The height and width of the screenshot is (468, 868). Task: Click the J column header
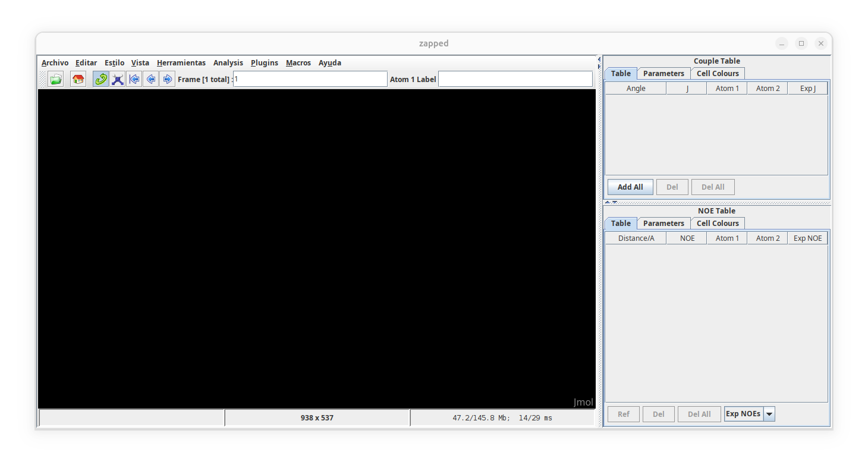tap(687, 88)
